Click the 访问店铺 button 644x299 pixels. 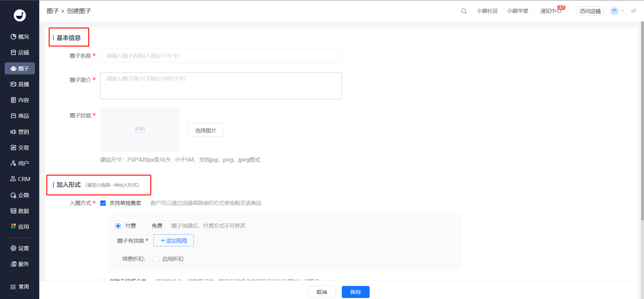(590, 11)
